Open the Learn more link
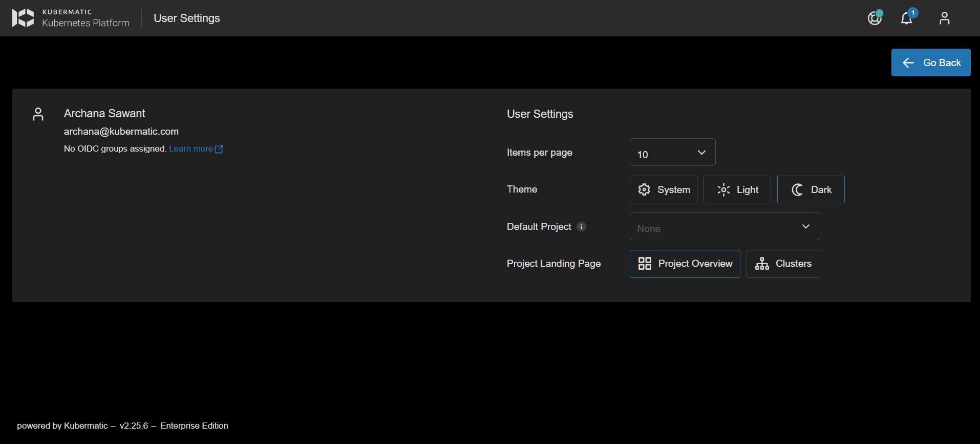 (x=191, y=149)
